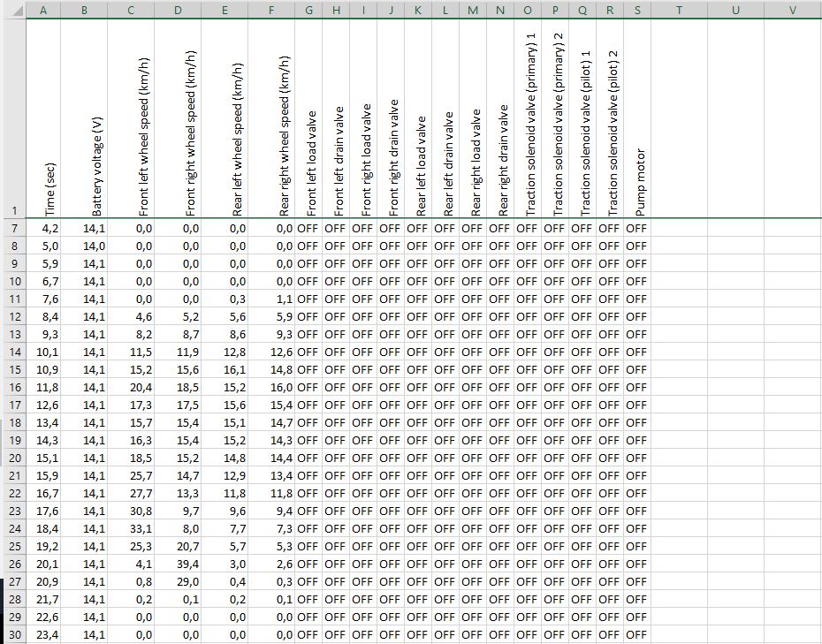Image resolution: width=822 pixels, height=644 pixels.
Task: Click 'Front left wheel speed (km/h)' header
Action: pyautogui.click(x=131, y=118)
